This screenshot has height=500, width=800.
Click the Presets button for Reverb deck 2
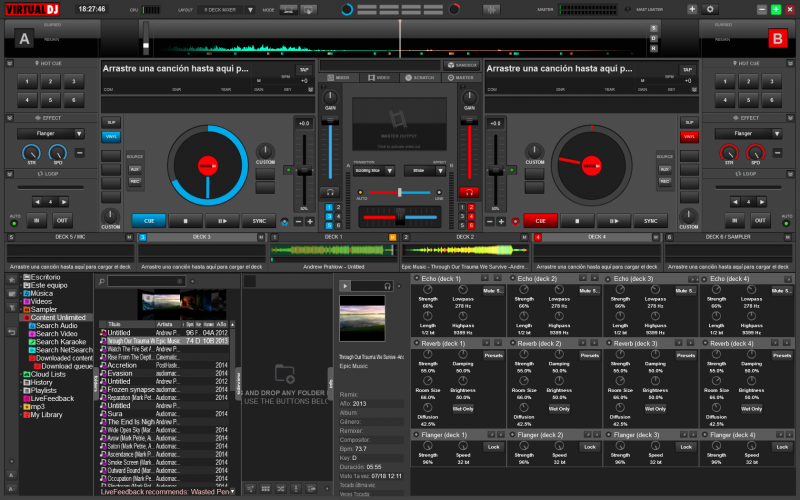[590, 355]
